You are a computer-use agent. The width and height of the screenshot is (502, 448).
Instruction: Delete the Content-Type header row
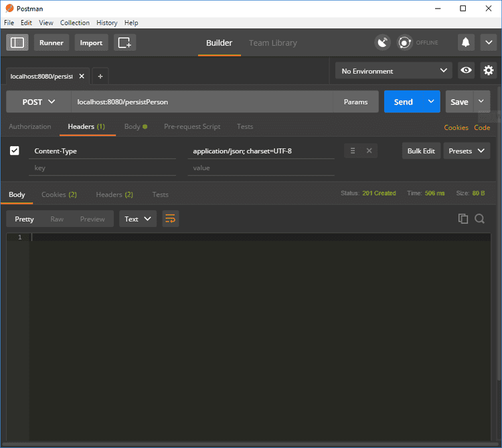[369, 151]
